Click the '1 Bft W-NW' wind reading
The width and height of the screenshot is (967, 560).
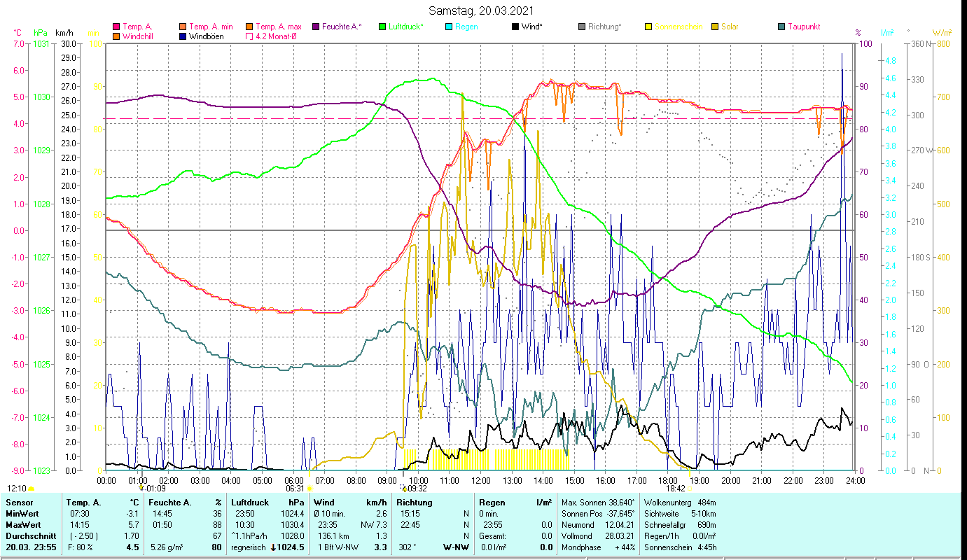click(338, 547)
